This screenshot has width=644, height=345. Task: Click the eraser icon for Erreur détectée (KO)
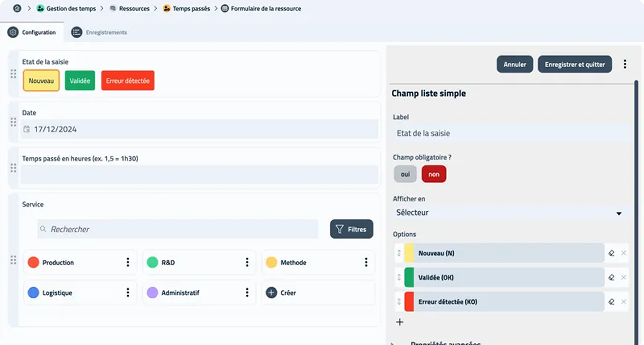[611, 301]
